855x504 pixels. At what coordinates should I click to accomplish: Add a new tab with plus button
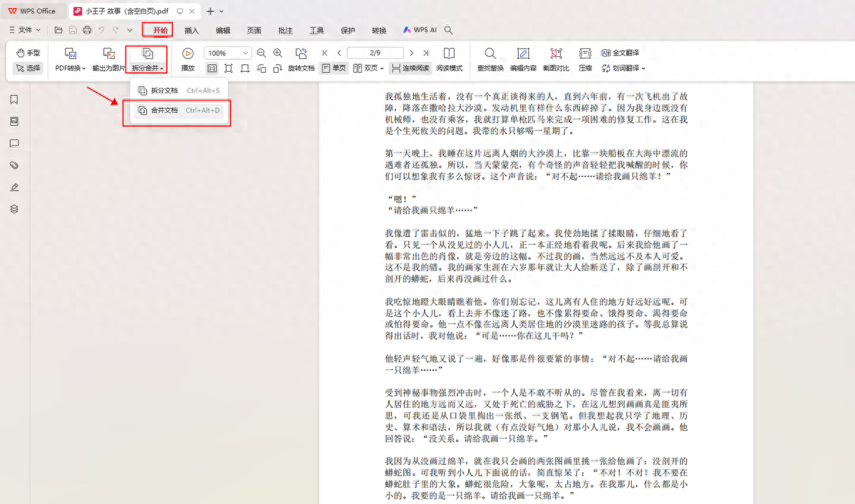[210, 11]
